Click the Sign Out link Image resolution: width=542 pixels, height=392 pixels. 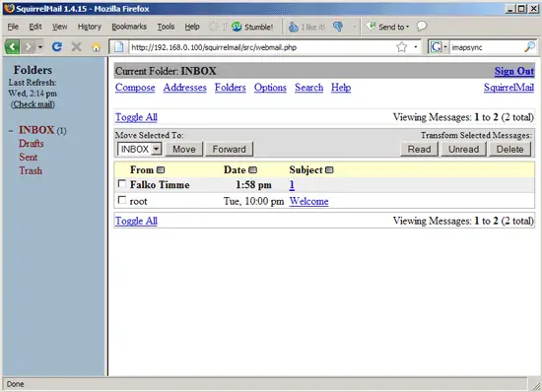point(514,71)
